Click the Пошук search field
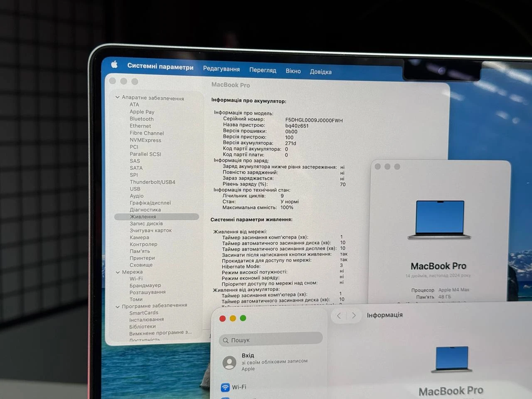This screenshot has height=399, width=532. click(x=270, y=340)
